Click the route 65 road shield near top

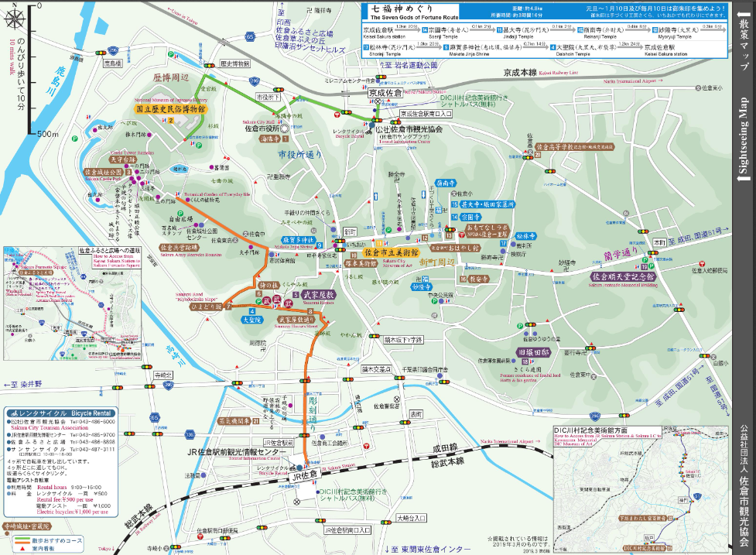click(249, 36)
